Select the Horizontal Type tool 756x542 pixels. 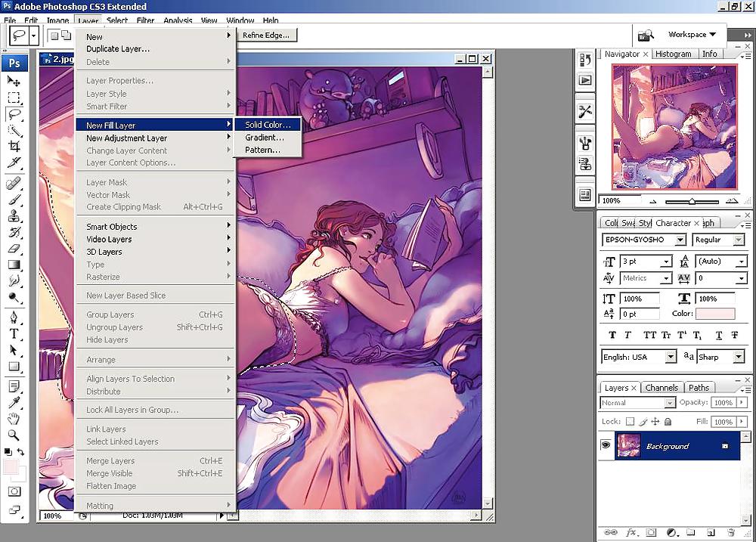(x=14, y=333)
